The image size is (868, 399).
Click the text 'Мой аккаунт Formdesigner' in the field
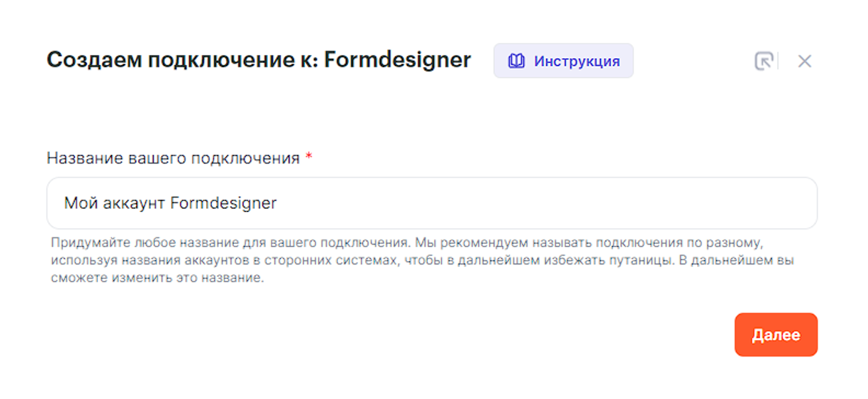[x=170, y=203]
